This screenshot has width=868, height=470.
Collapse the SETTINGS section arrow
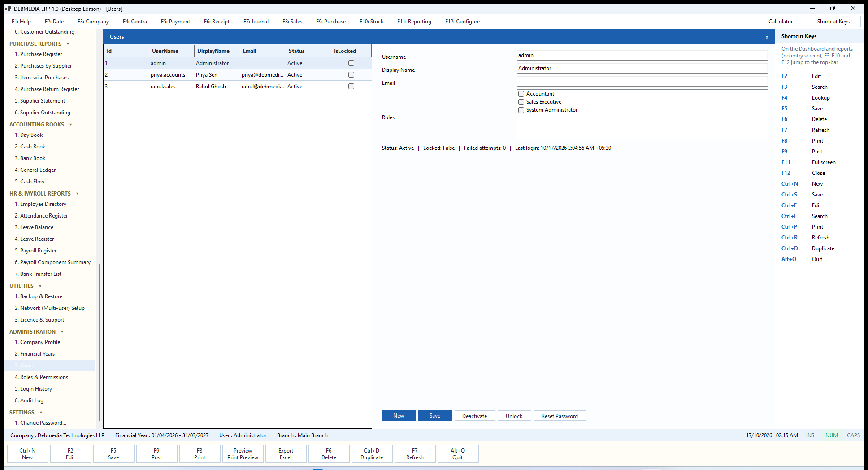click(41, 413)
